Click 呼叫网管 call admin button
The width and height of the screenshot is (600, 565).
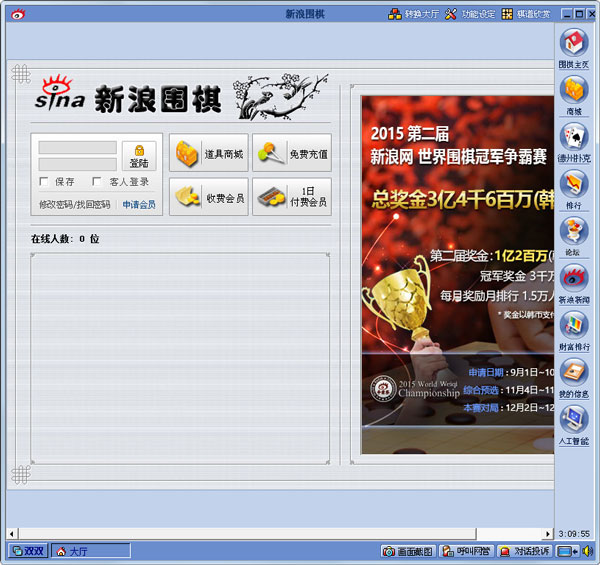pyautogui.click(x=466, y=551)
